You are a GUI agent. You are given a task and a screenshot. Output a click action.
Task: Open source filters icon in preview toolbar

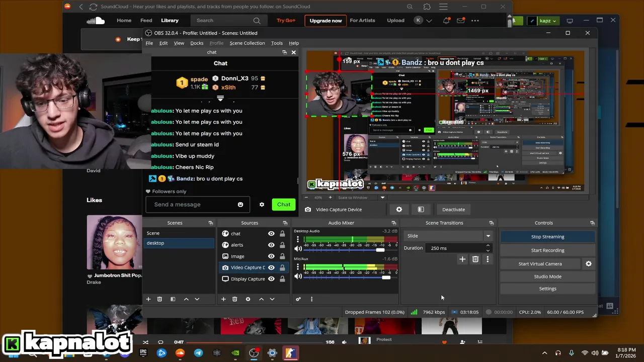tap(421, 210)
